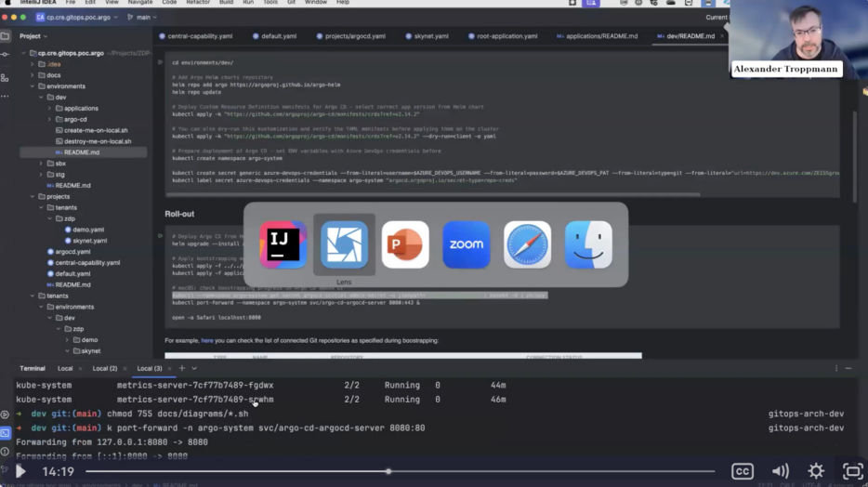Open the Tools menu
The image size is (868, 487).
pyautogui.click(x=270, y=2)
